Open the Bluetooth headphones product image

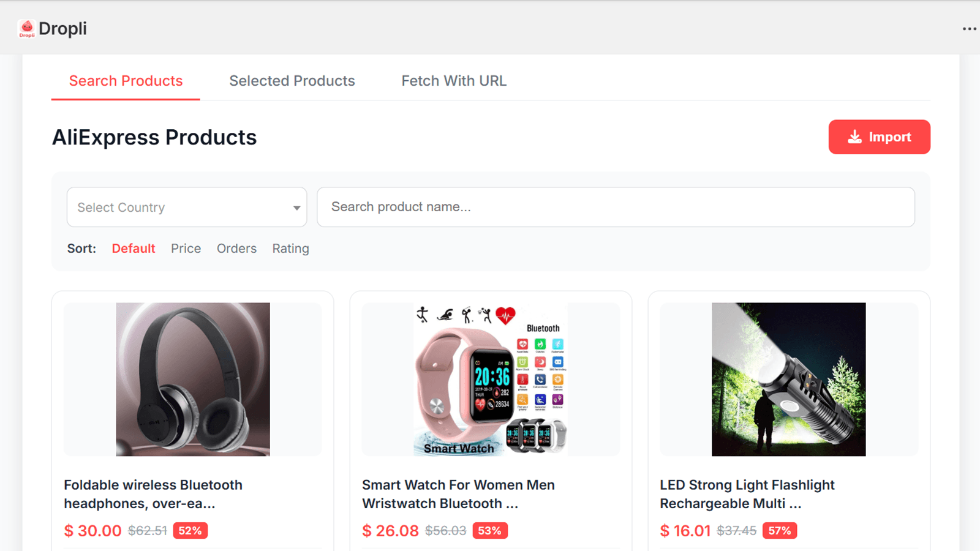[193, 379]
